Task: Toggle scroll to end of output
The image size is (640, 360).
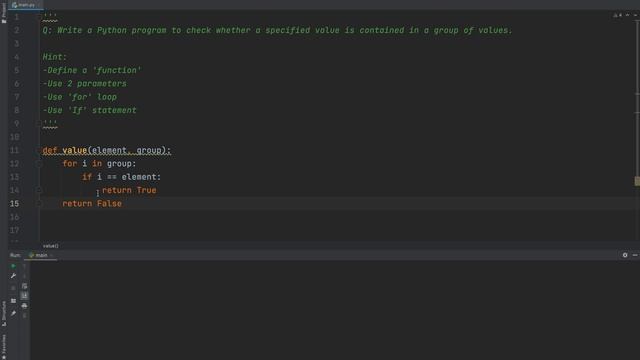Action: point(24,296)
